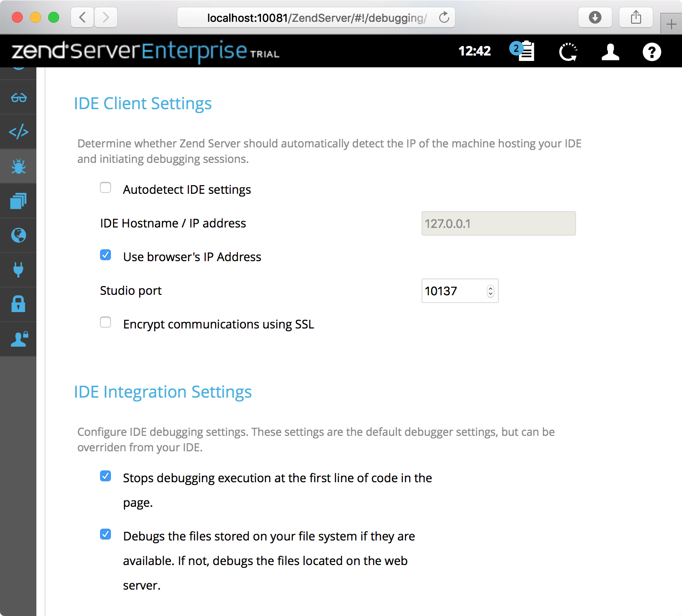682x616 pixels.
Task: Click the Studio port label
Action: (x=131, y=290)
